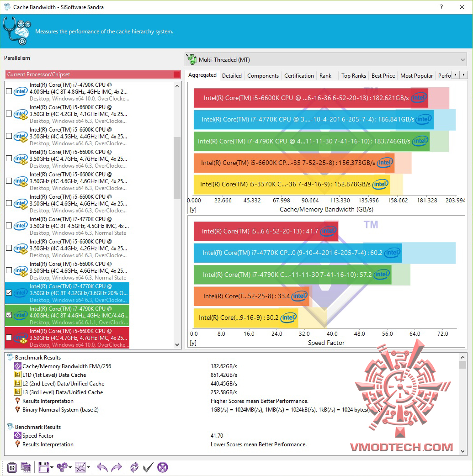Click the processor list scrollbar thumb
The width and height of the screenshot is (473, 476).
pos(177,168)
